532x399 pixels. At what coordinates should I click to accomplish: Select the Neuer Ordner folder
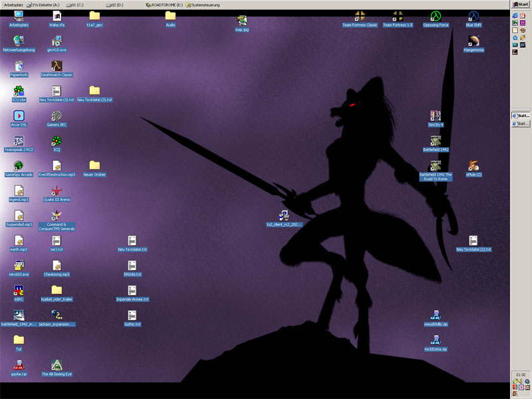(x=94, y=169)
